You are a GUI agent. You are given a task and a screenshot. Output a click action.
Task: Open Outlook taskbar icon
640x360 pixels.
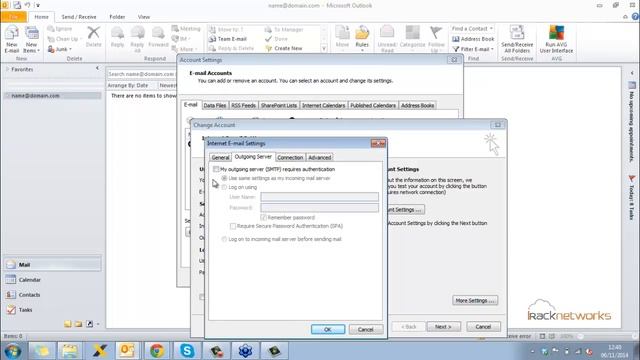coord(127,351)
